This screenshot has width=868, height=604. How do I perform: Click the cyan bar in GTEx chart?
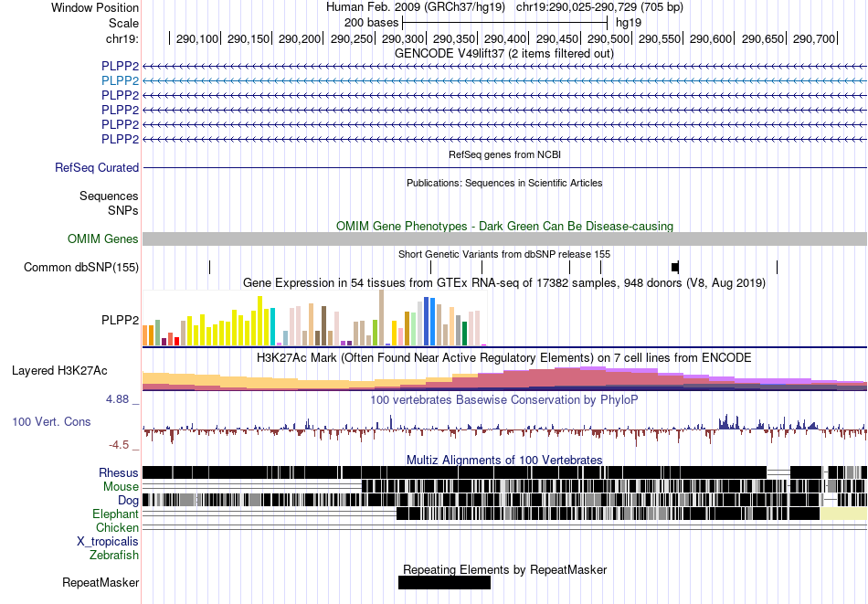[x=273, y=326]
